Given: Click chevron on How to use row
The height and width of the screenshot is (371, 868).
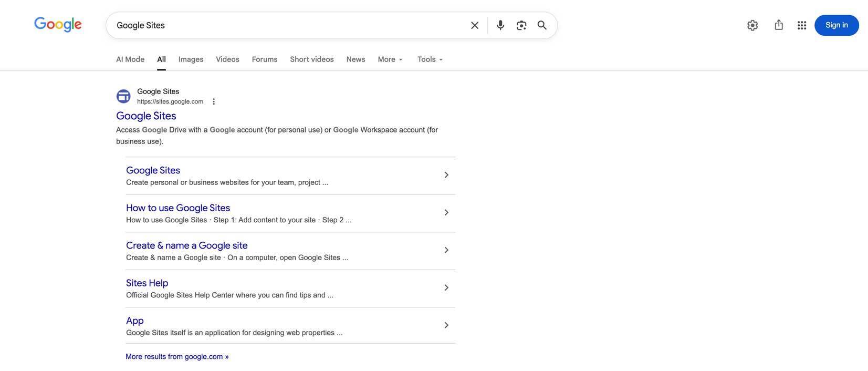Looking at the screenshot, I should coord(446,212).
